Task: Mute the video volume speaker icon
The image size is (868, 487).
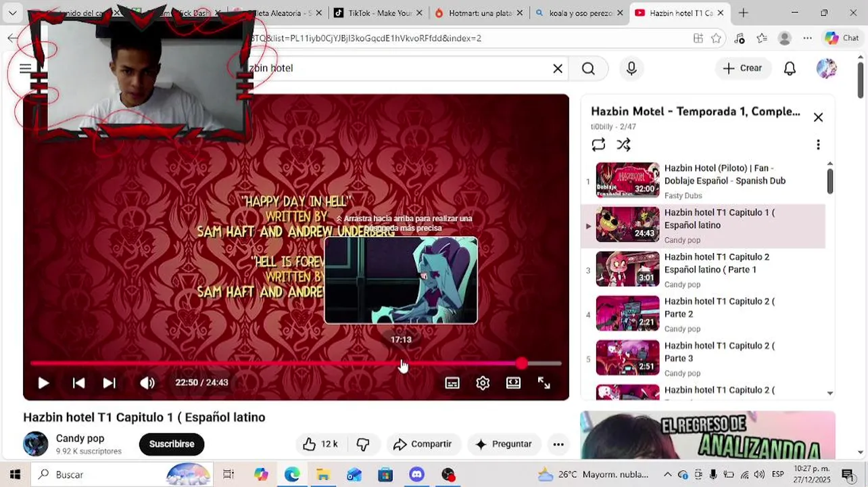Action: [x=147, y=383]
